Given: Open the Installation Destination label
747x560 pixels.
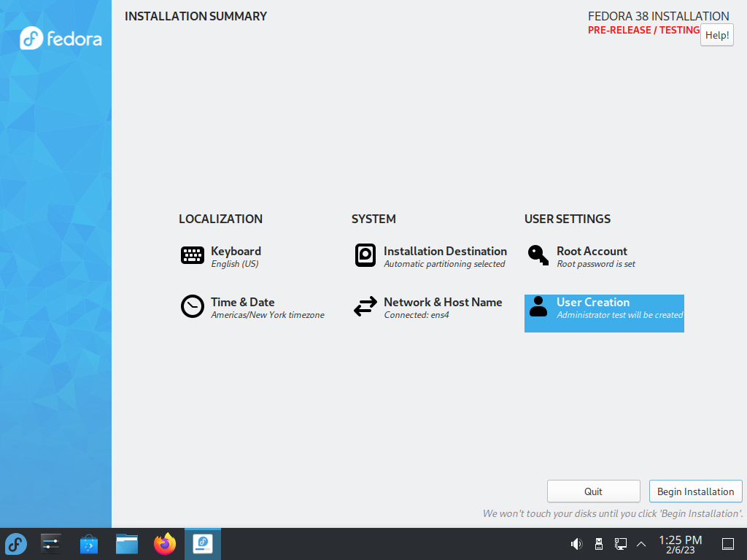Looking at the screenshot, I should [445, 251].
